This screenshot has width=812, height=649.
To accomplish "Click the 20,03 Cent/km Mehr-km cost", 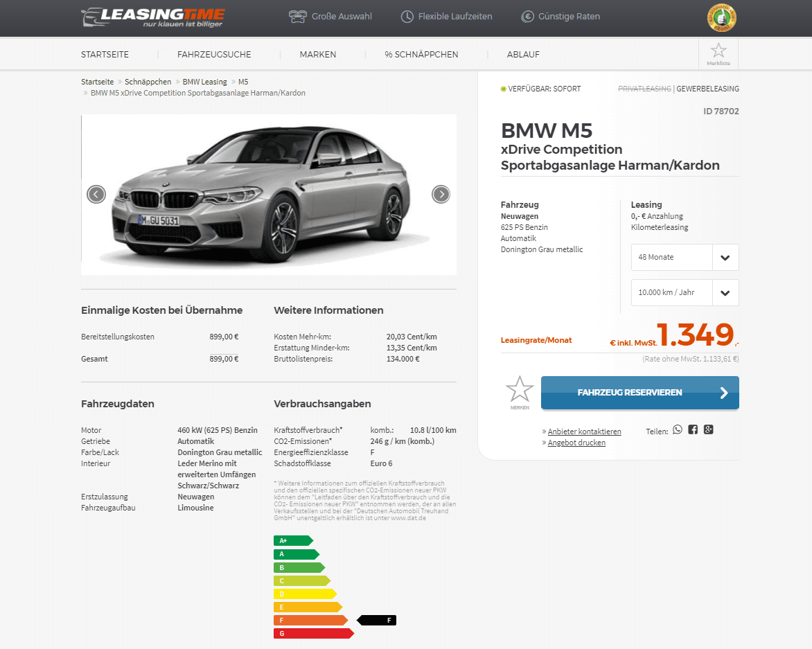I will point(412,337).
